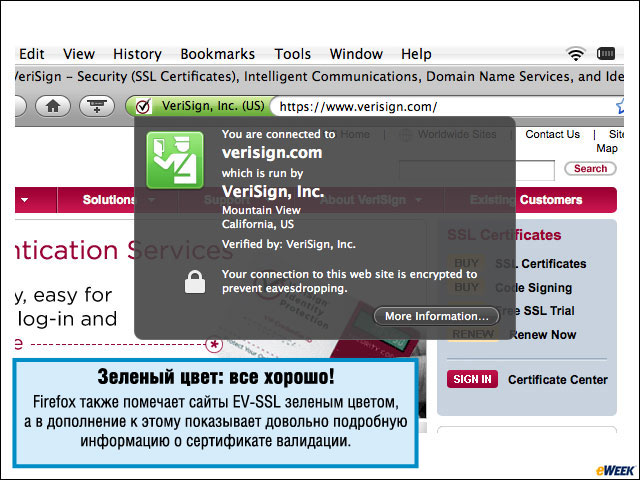
Task: Open the SSL Certificates heading link
Action: pyautogui.click(x=504, y=235)
